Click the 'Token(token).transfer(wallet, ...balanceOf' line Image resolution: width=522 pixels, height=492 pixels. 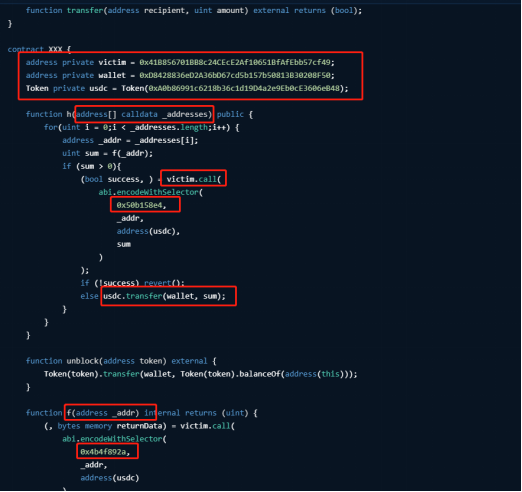point(201,374)
